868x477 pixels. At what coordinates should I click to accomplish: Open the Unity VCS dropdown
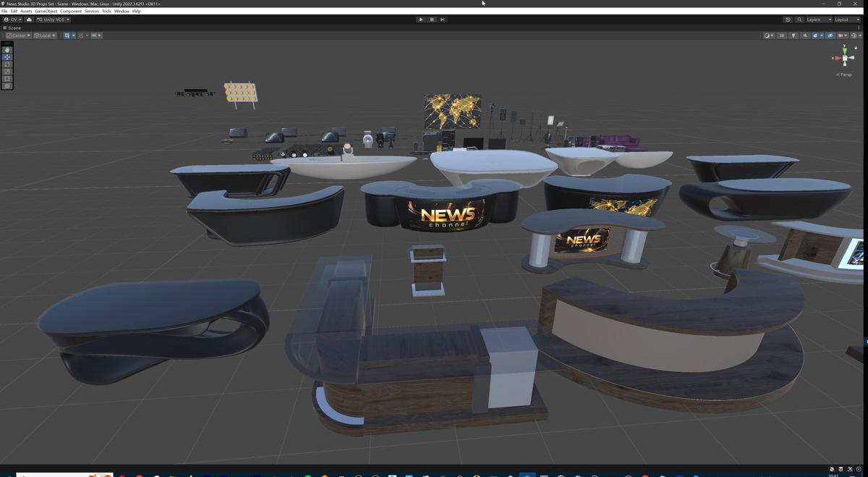point(54,20)
